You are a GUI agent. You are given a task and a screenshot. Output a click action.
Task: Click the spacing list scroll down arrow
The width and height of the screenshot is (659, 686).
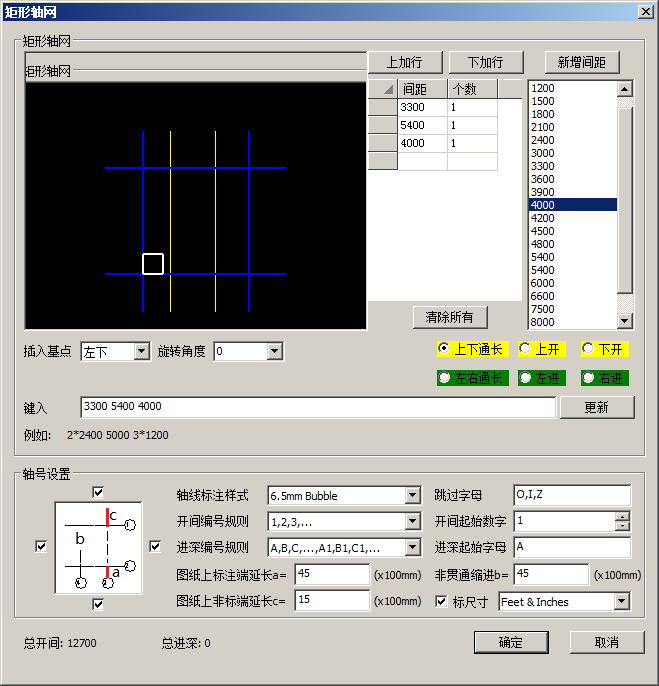click(625, 321)
